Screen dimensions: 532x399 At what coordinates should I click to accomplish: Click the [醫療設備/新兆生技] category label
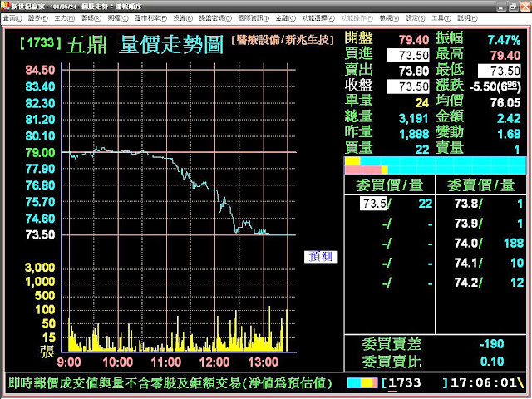(x=283, y=41)
